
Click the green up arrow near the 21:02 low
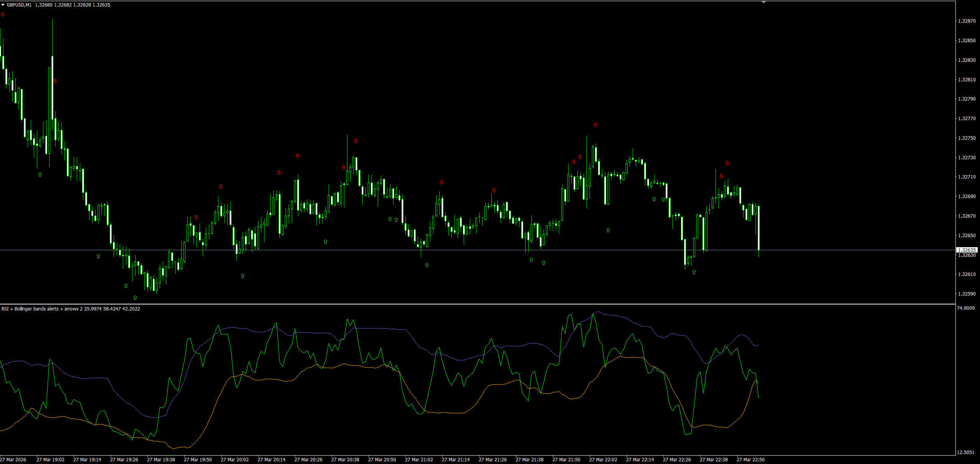click(426, 265)
